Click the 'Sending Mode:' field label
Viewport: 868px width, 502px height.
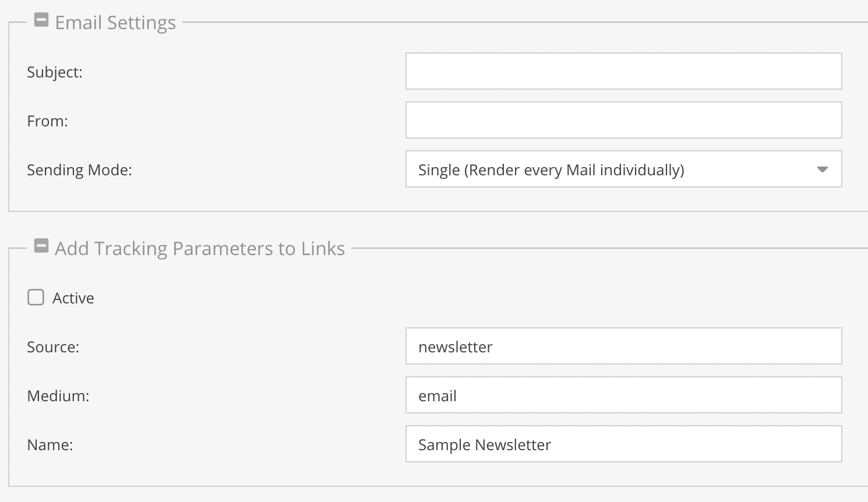pos(79,170)
